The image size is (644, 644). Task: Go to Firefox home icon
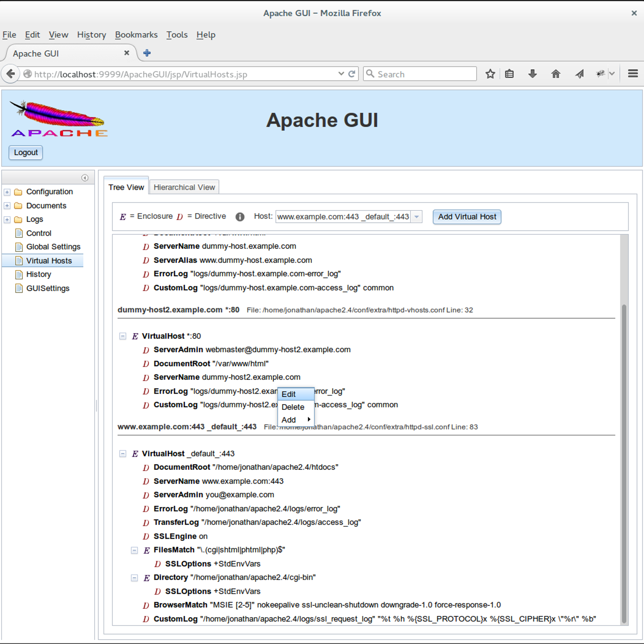555,74
